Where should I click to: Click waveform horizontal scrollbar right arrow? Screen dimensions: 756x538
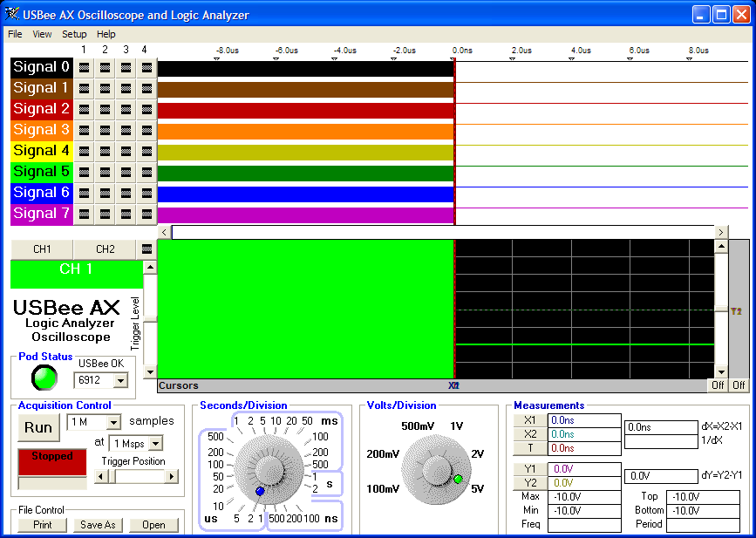coord(721,232)
